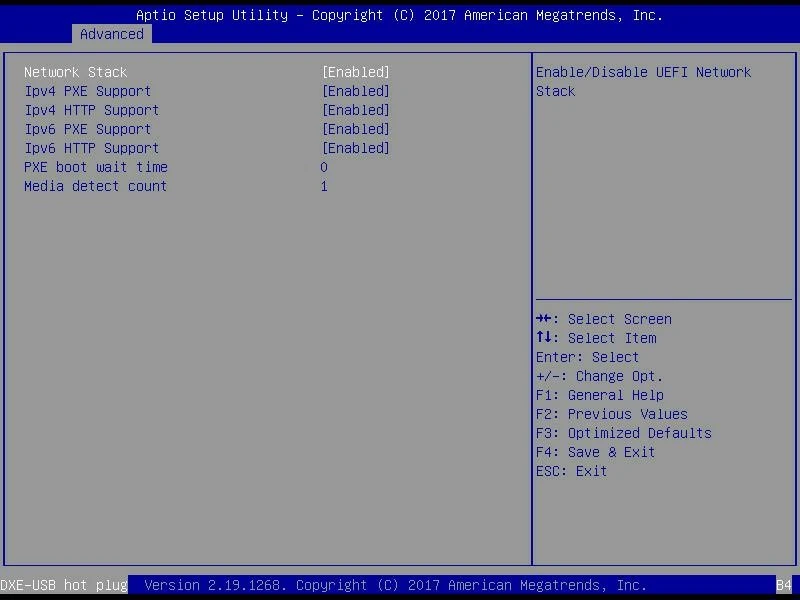Toggle Ipv6 PXE Support Enabled value
Viewport: 800px width, 600px height.
355,129
